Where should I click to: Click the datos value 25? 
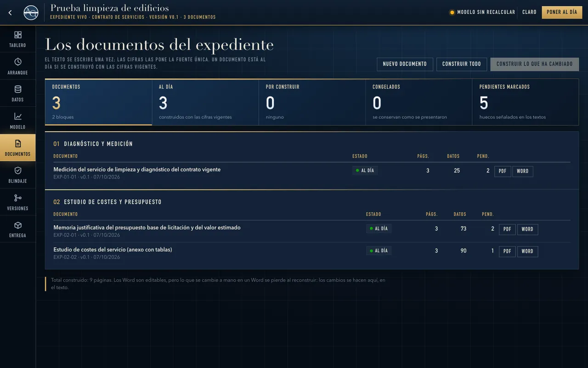[457, 171]
